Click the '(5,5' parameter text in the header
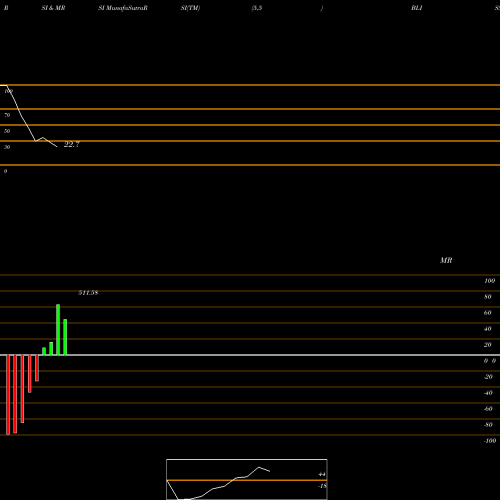The image size is (500, 500). 257,8
